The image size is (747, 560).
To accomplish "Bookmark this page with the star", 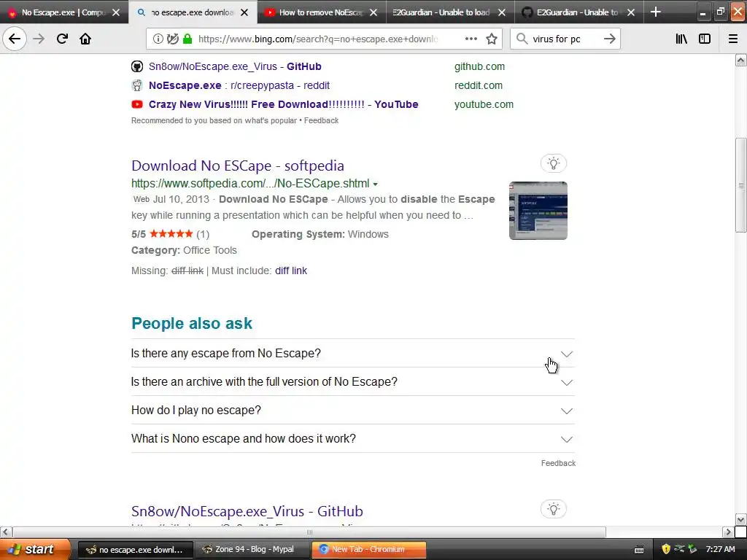I will [492, 39].
